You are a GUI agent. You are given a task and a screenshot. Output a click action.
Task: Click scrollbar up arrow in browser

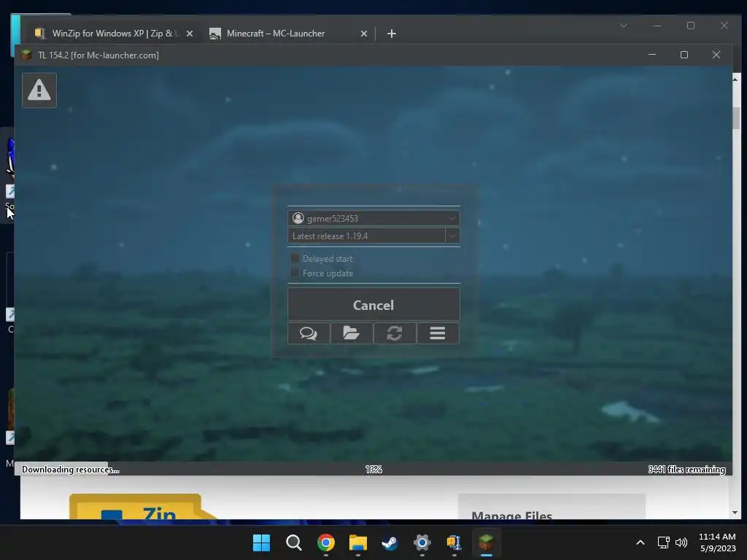tap(735, 79)
